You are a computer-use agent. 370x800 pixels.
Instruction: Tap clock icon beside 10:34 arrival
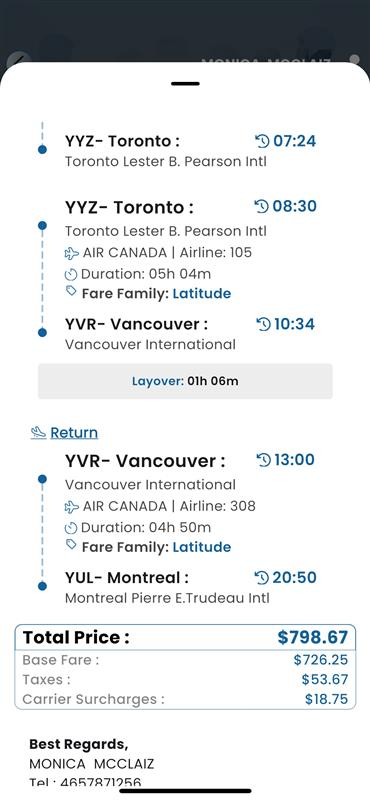(x=263, y=324)
